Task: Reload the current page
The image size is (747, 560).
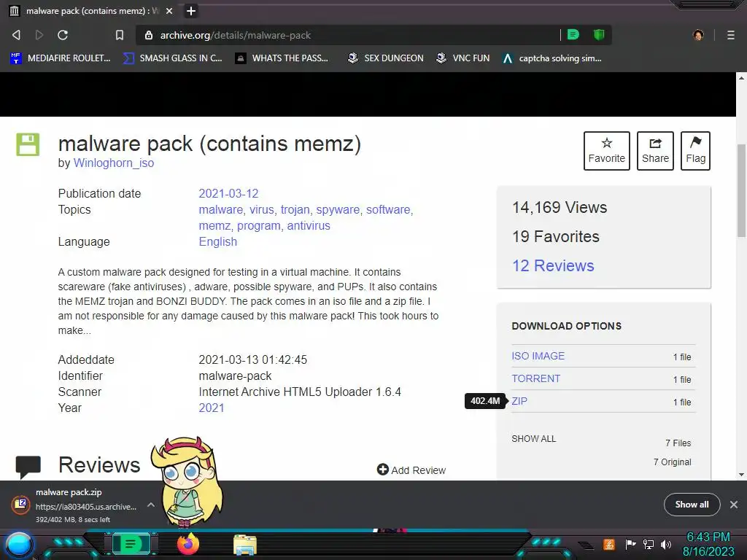Action: pyautogui.click(x=63, y=35)
